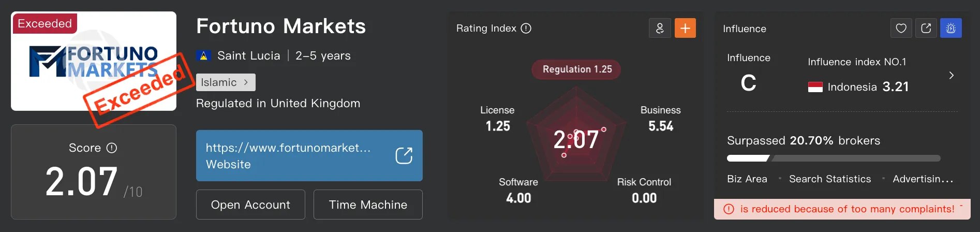Click the Business 5.54 score
980x232 pixels.
click(x=661, y=118)
